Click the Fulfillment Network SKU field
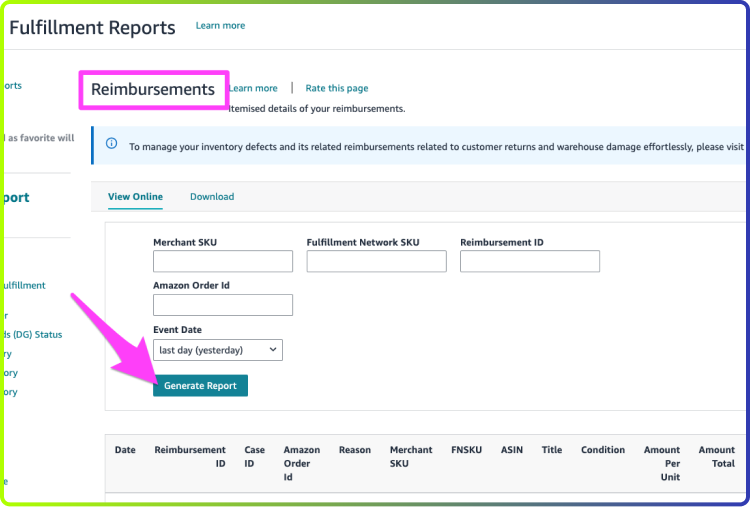The width and height of the screenshot is (750, 507). click(x=376, y=261)
